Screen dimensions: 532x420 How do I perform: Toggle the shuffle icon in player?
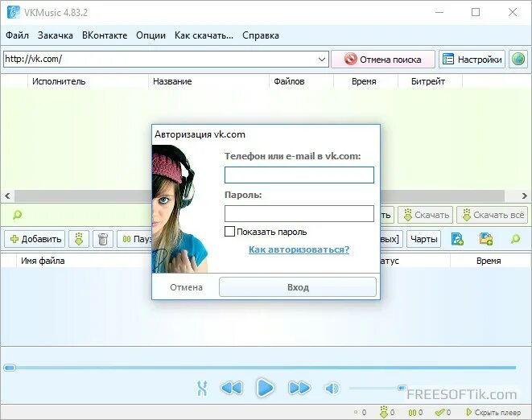tap(202, 388)
